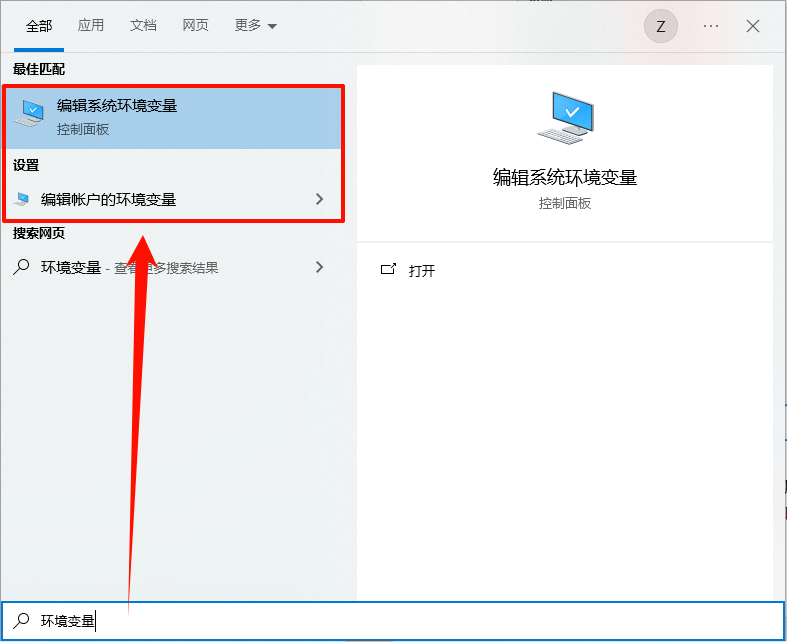Click the large computer icon in preview pane

[x=566, y=118]
